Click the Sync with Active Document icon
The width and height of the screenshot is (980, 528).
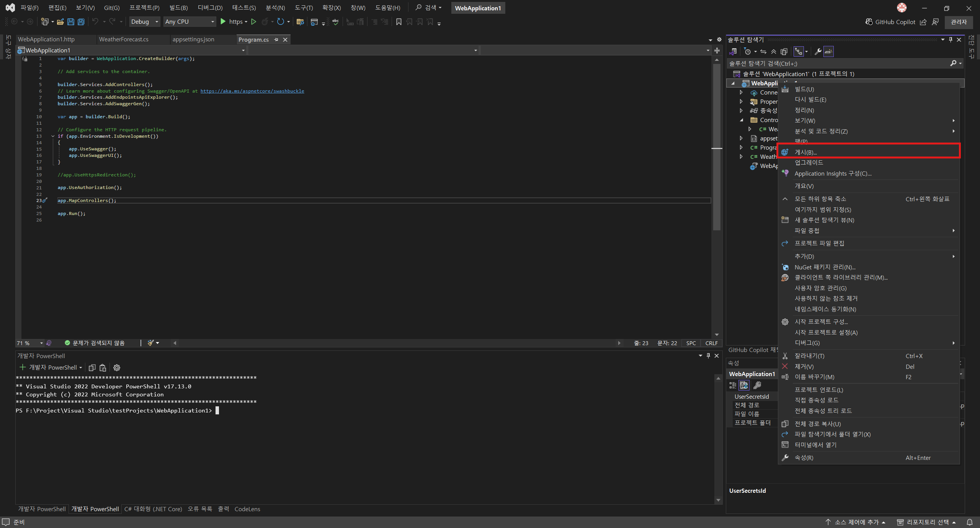(763, 51)
